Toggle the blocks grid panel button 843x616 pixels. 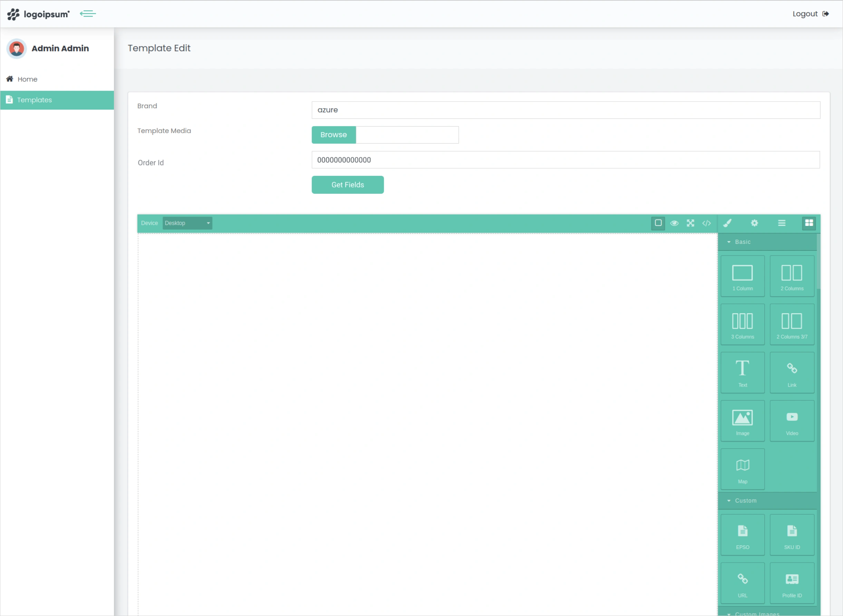coord(809,223)
